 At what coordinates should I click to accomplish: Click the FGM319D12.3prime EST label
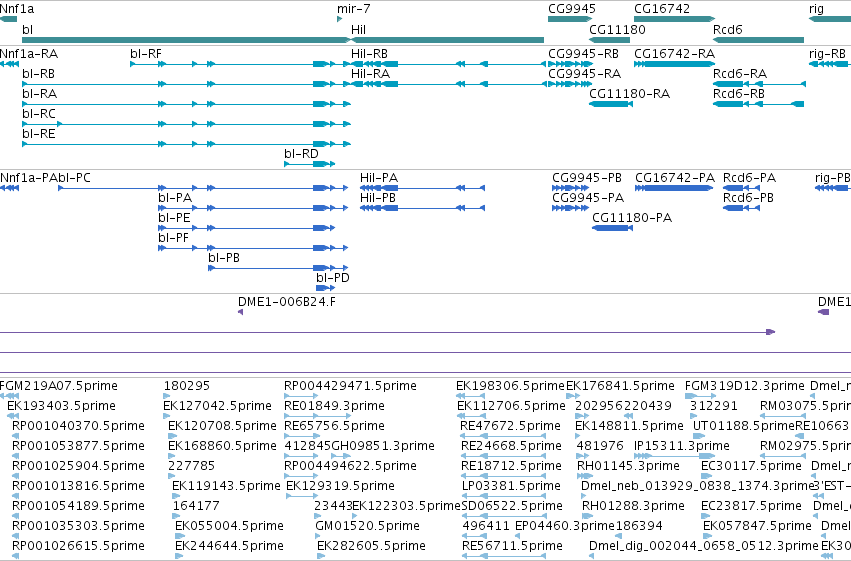pos(745,386)
